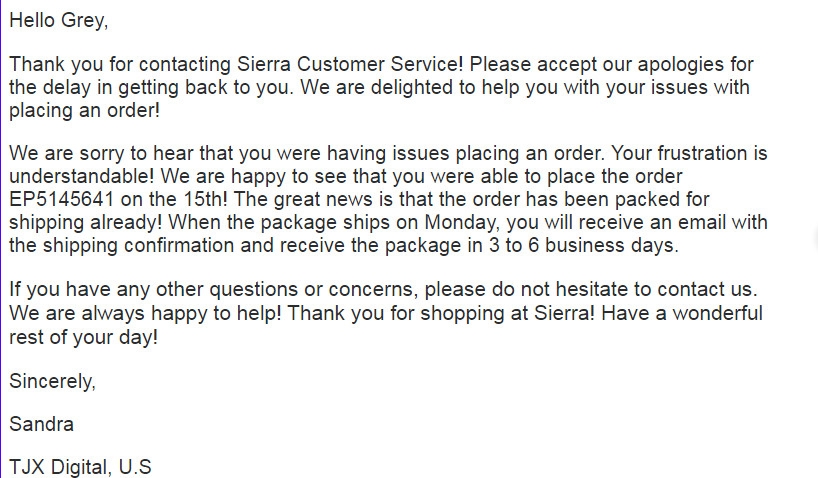Screen dimensions: 818x478
Task: Click the order number EP5145641
Action: tap(62, 199)
